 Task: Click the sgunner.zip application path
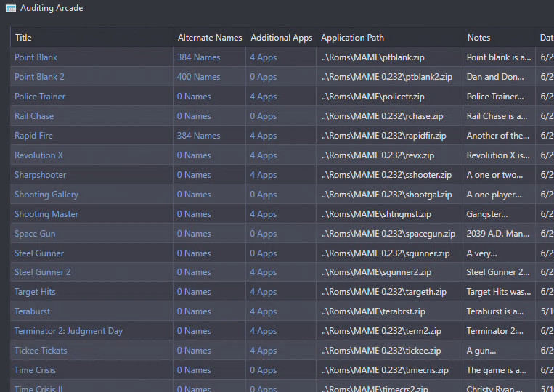click(386, 253)
